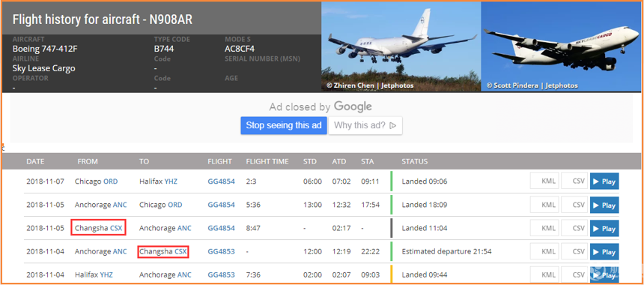The width and height of the screenshot is (644, 285).
Task: Download CSV for Chicago to Halifax flight
Action: click(574, 181)
